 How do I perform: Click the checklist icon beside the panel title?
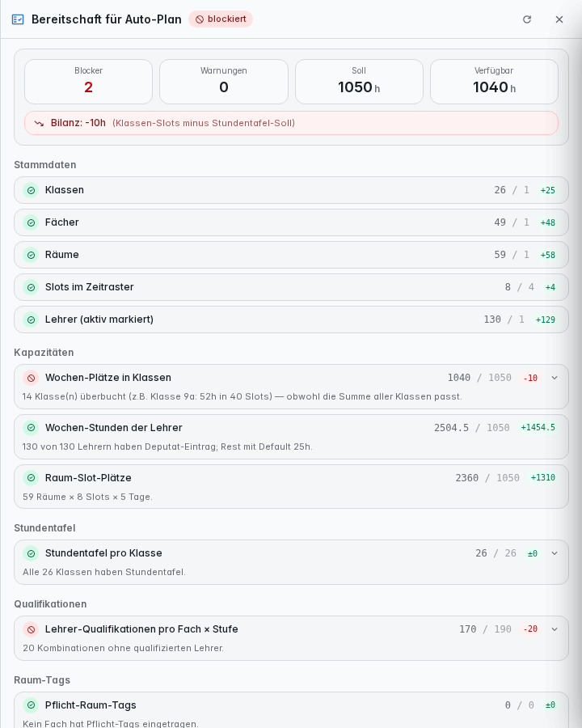[x=18, y=19]
